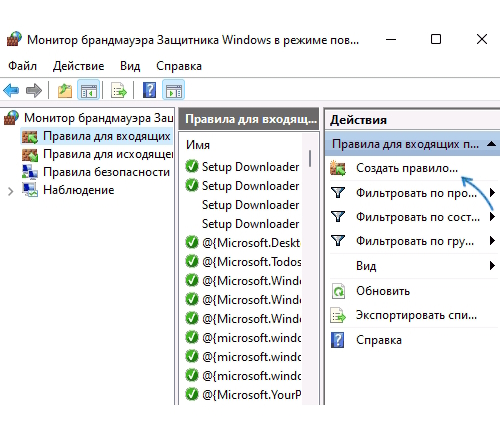Click the Export list toolbar icon
500x429 pixels.
click(x=119, y=90)
